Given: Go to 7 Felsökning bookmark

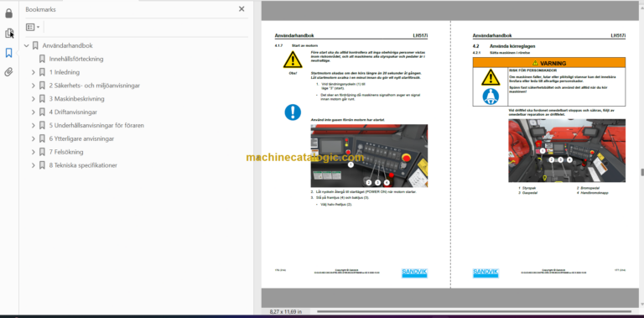Looking at the screenshot, I should pos(66,152).
